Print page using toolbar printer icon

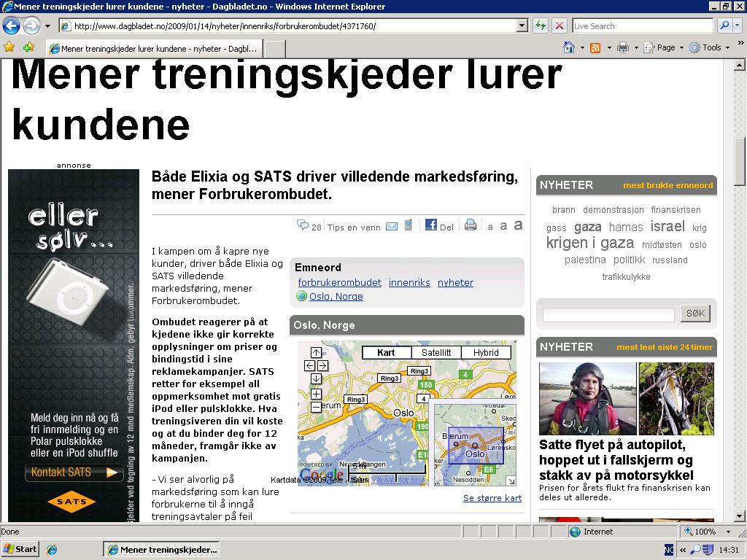coord(623,47)
